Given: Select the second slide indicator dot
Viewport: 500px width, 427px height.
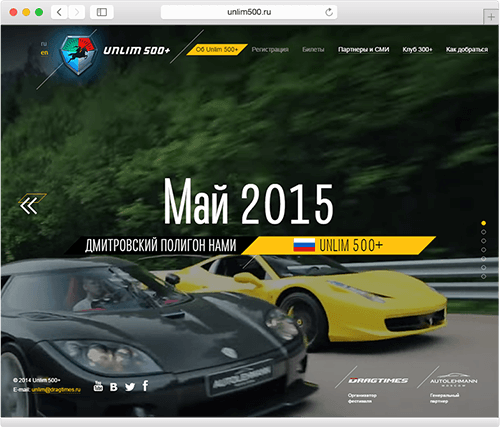Looking at the screenshot, I should pos(483,232).
